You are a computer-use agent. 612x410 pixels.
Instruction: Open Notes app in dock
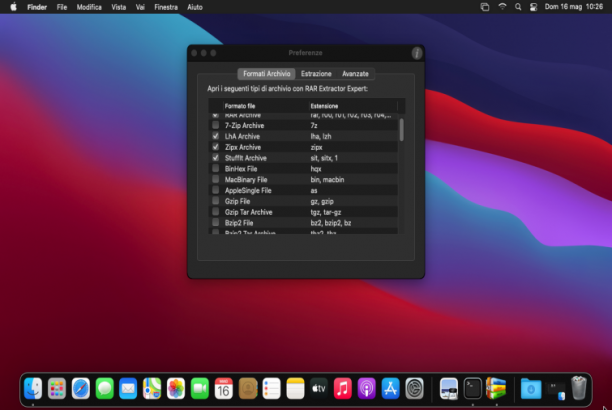click(x=295, y=389)
